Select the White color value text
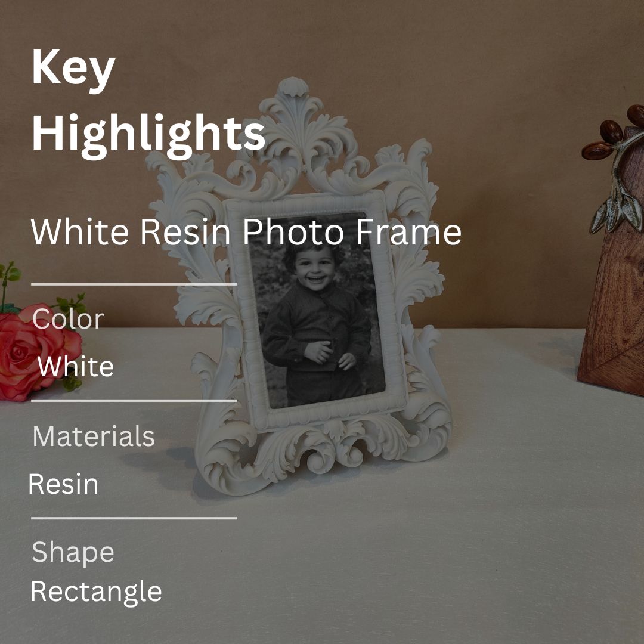 [76, 366]
